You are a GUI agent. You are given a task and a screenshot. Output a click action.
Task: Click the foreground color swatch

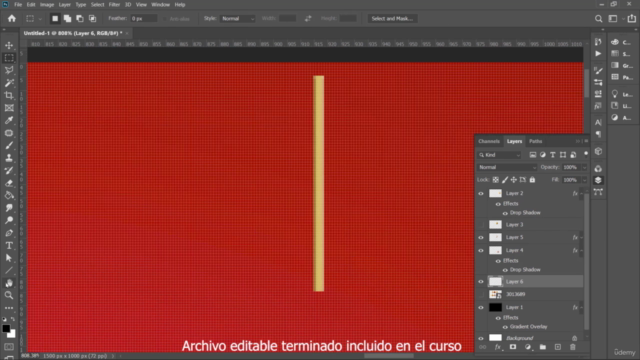(6, 329)
